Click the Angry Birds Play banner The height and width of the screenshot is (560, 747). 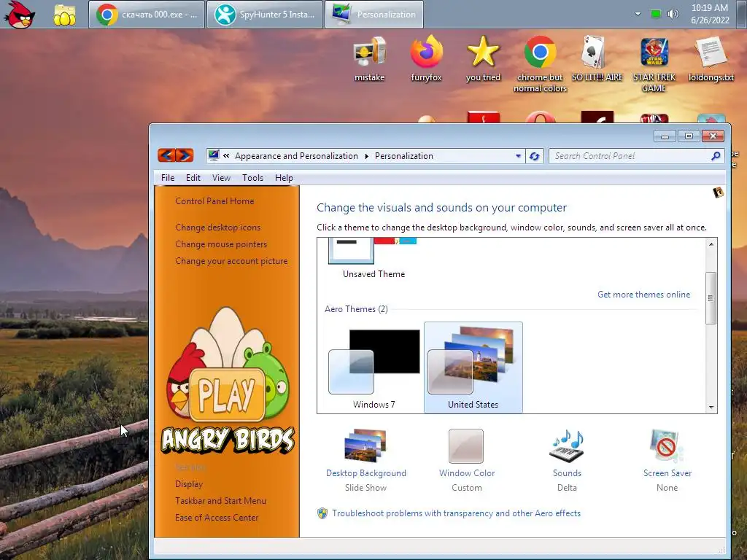(228, 381)
